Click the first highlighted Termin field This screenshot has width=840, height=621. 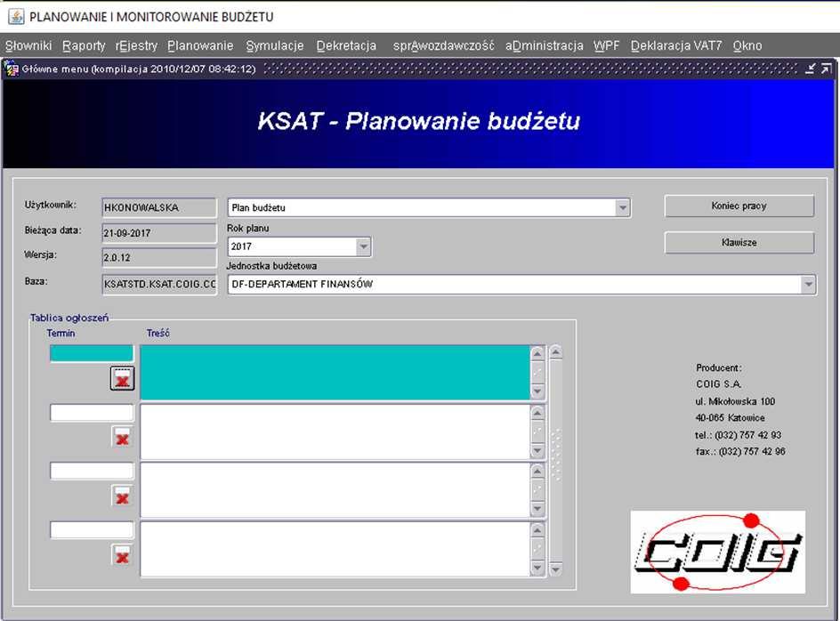92,353
